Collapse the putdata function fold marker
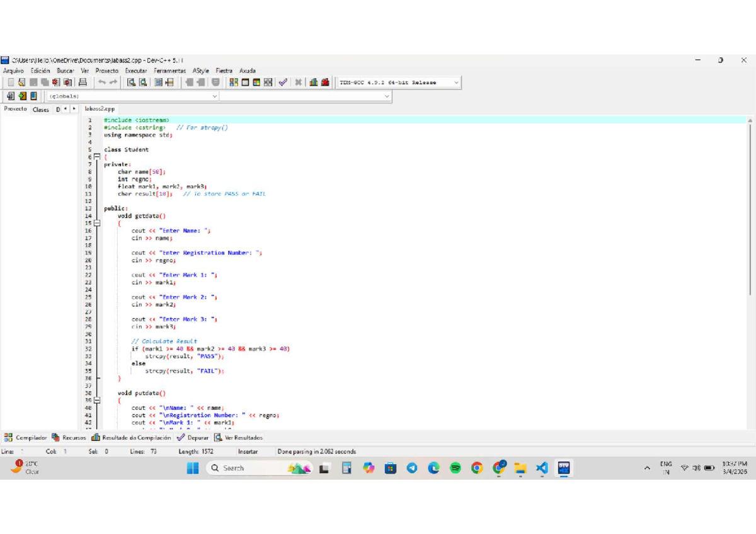This screenshot has height=534, width=756. point(96,401)
